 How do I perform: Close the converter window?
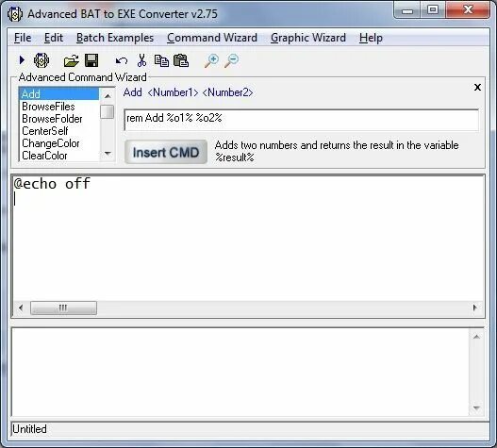(x=468, y=10)
